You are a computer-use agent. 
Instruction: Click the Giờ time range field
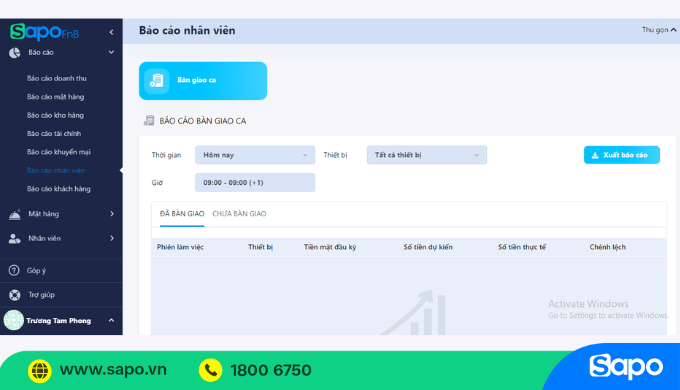[255, 183]
